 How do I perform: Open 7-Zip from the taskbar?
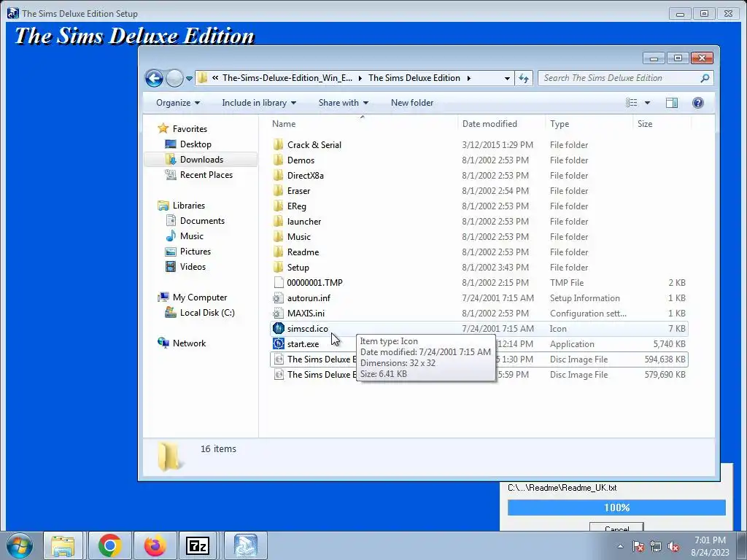(x=197, y=545)
